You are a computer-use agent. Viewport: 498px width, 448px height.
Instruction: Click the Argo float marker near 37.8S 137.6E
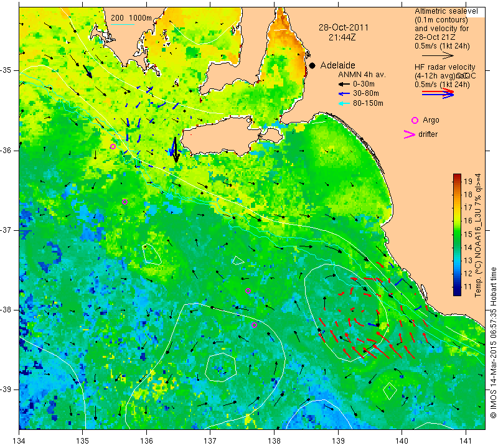(x=248, y=291)
